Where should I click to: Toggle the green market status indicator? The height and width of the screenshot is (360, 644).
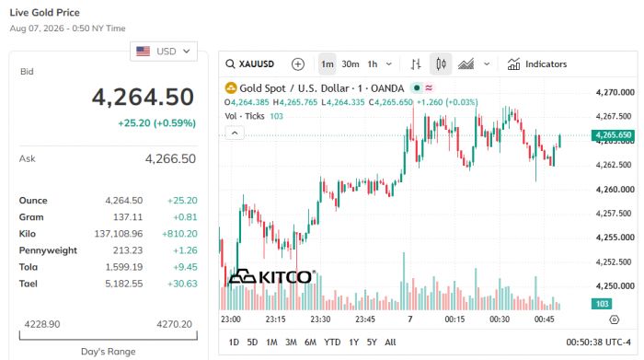pyautogui.click(x=417, y=88)
